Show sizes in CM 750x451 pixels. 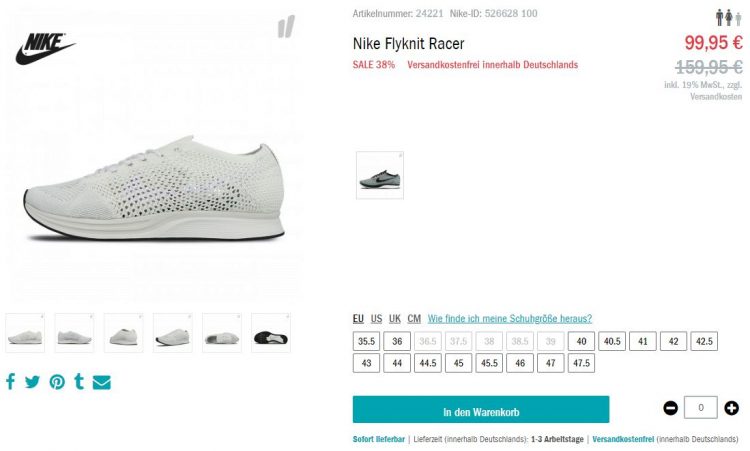point(414,319)
